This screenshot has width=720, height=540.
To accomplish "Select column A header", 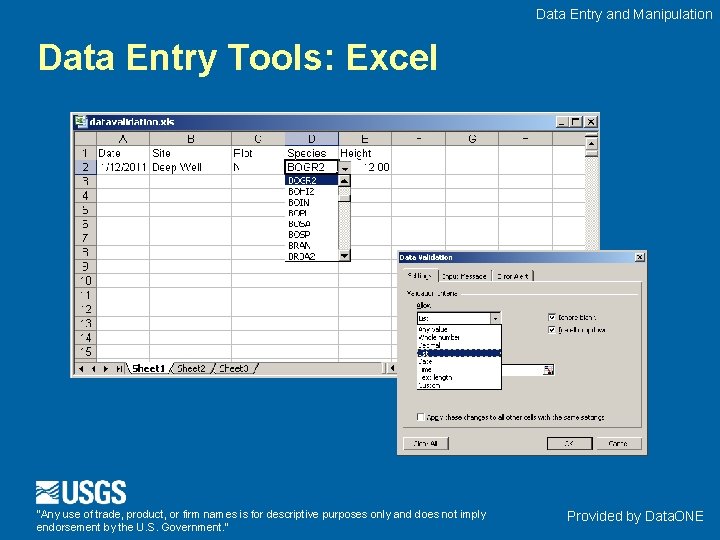I will point(123,139).
